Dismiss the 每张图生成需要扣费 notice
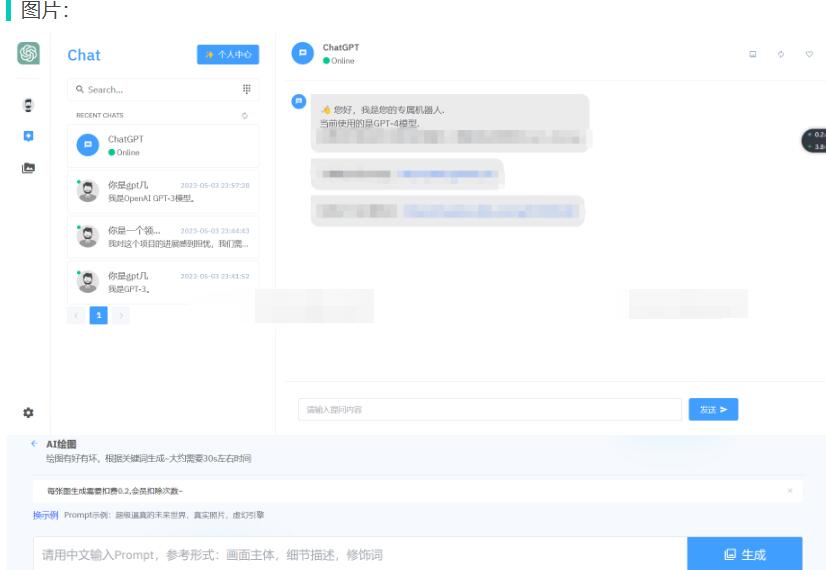The height and width of the screenshot is (570, 826). tap(790, 490)
